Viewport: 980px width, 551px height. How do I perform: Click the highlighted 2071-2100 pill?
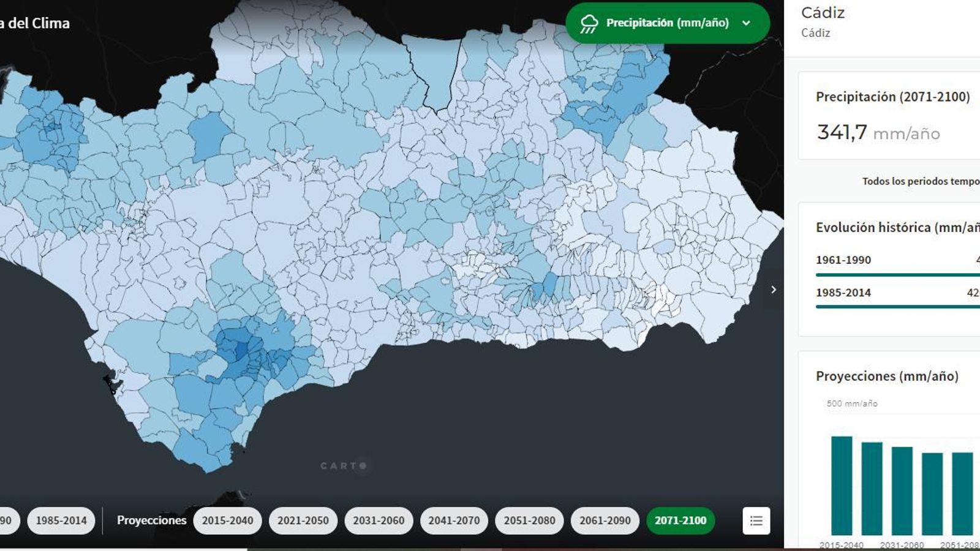pos(682,520)
